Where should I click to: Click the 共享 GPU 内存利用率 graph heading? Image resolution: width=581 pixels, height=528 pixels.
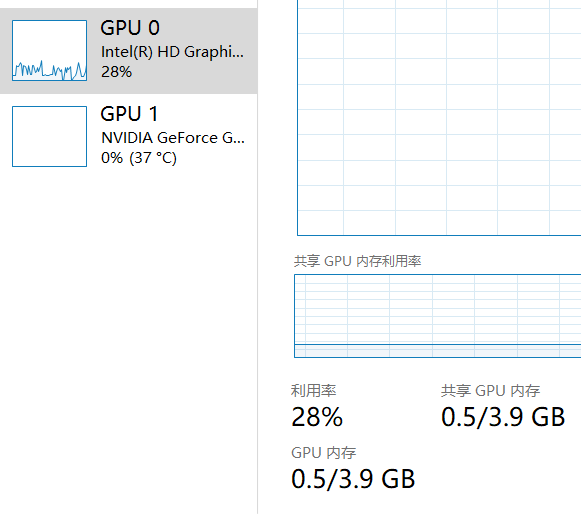click(358, 261)
